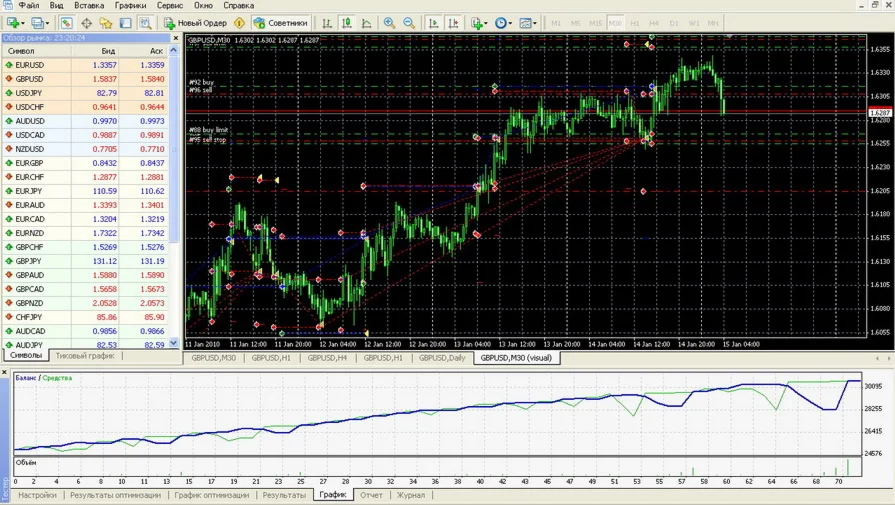Click the zoom in magnifier icon
This screenshot has width=895, height=505.
389,23
